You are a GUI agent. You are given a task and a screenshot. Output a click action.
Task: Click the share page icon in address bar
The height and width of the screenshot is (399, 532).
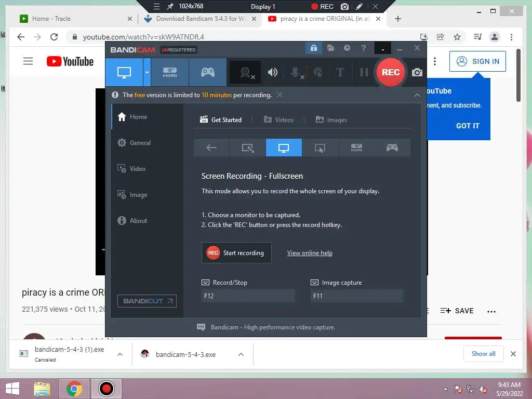point(441,37)
